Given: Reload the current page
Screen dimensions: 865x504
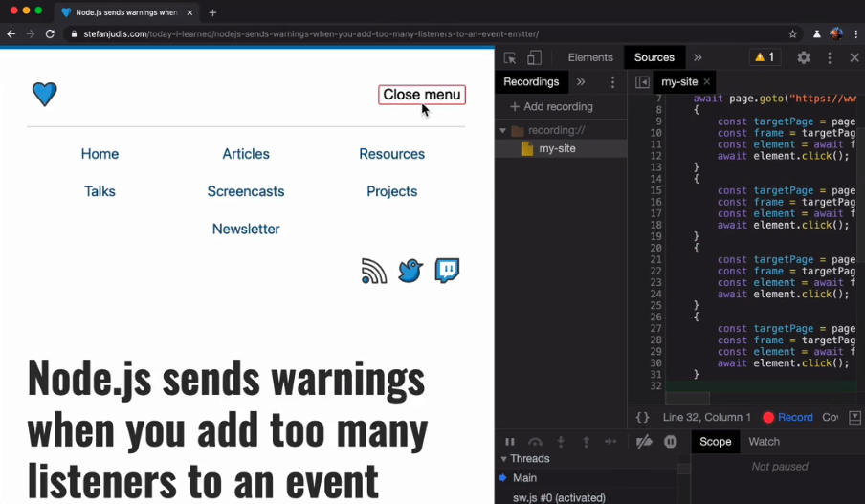Looking at the screenshot, I should pyautogui.click(x=50, y=34).
